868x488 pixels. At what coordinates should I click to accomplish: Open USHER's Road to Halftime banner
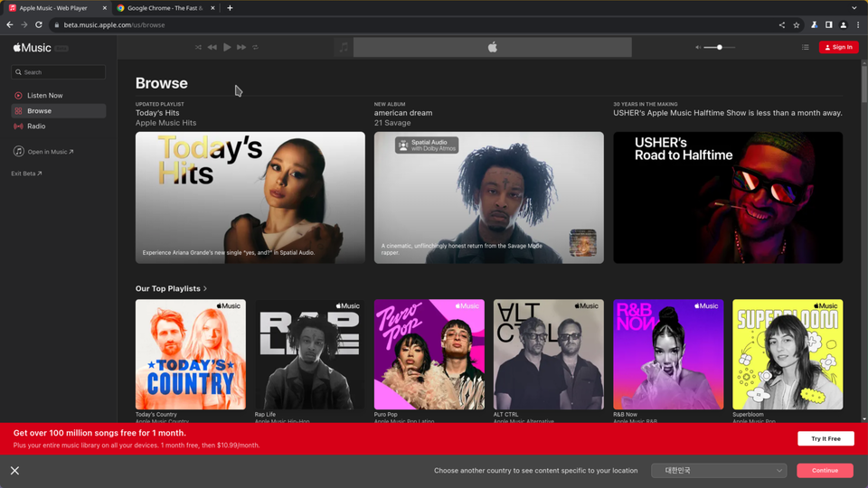[x=728, y=198]
